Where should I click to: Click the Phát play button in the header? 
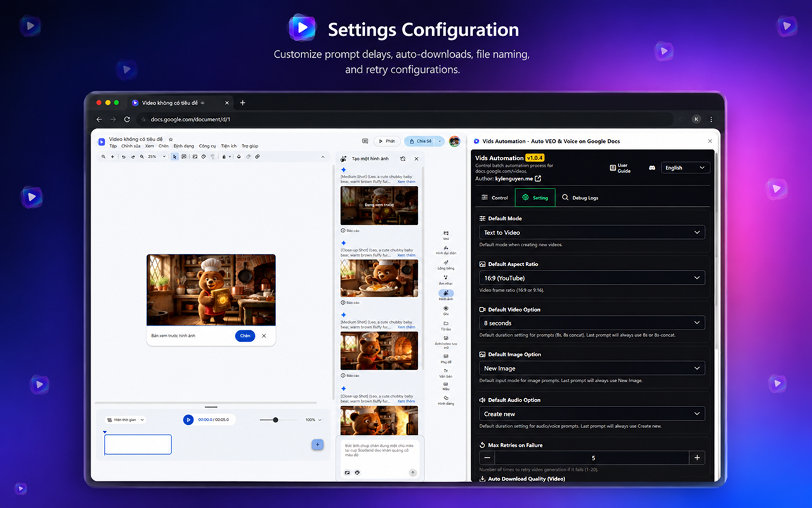click(387, 141)
